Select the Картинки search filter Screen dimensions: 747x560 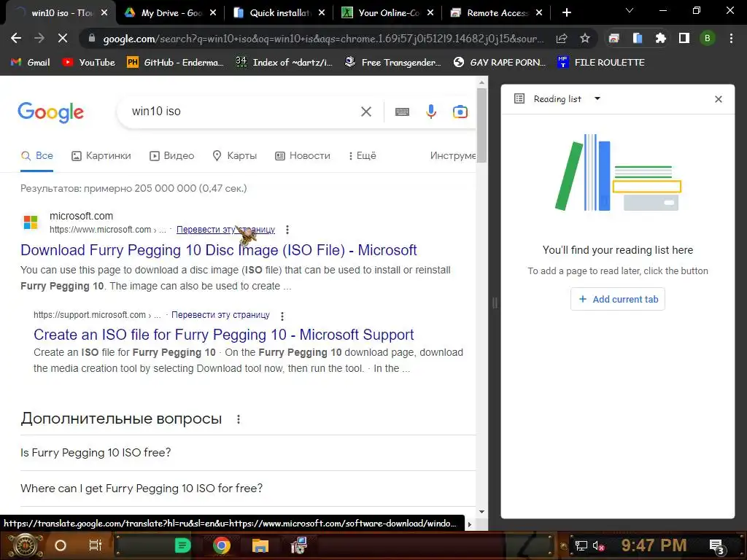(x=101, y=156)
